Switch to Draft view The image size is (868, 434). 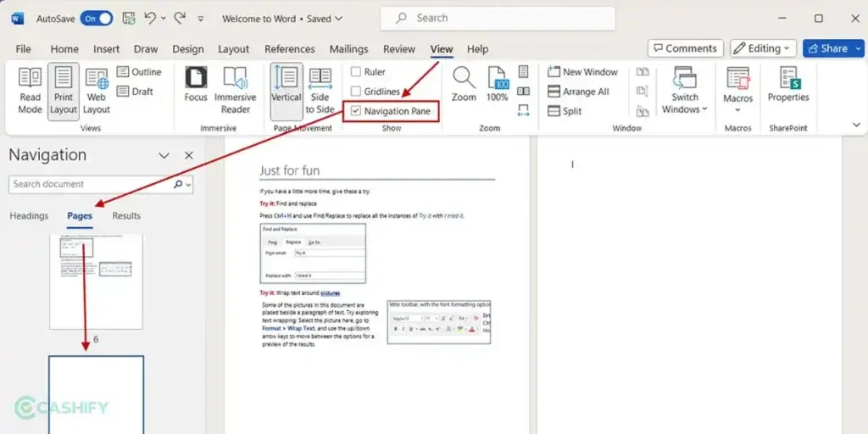coord(135,92)
